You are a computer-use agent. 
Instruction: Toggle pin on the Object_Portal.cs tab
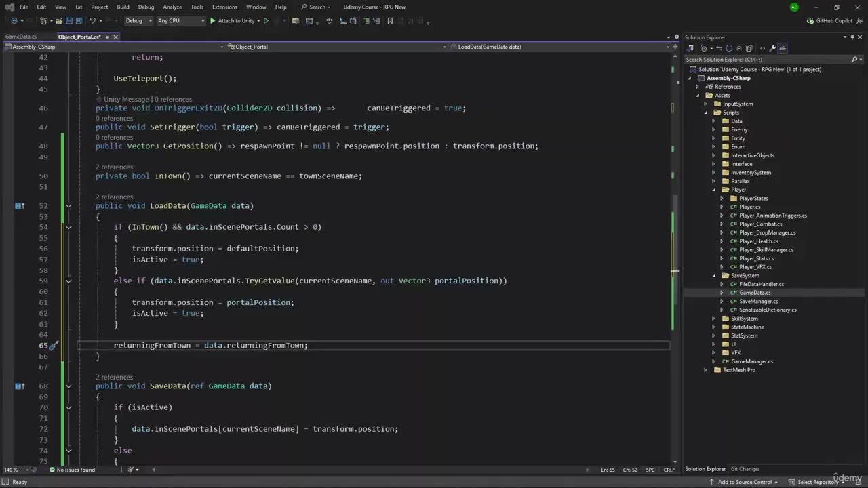click(106, 37)
